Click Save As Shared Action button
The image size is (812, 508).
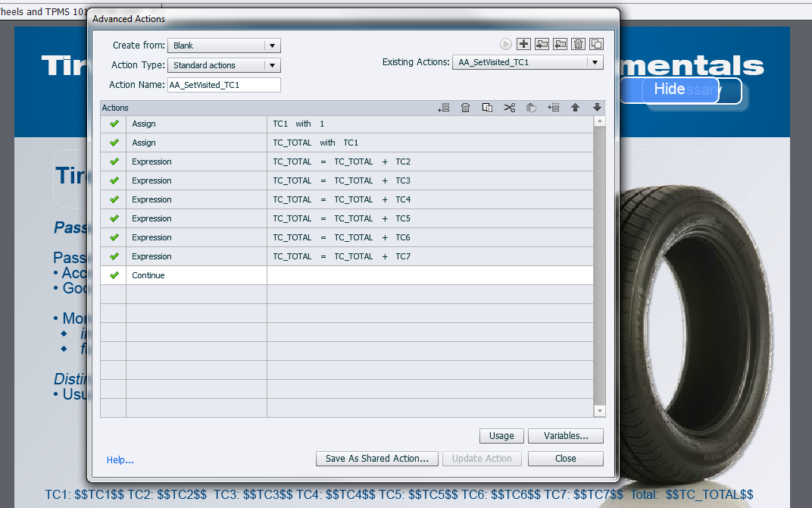[377, 459]
